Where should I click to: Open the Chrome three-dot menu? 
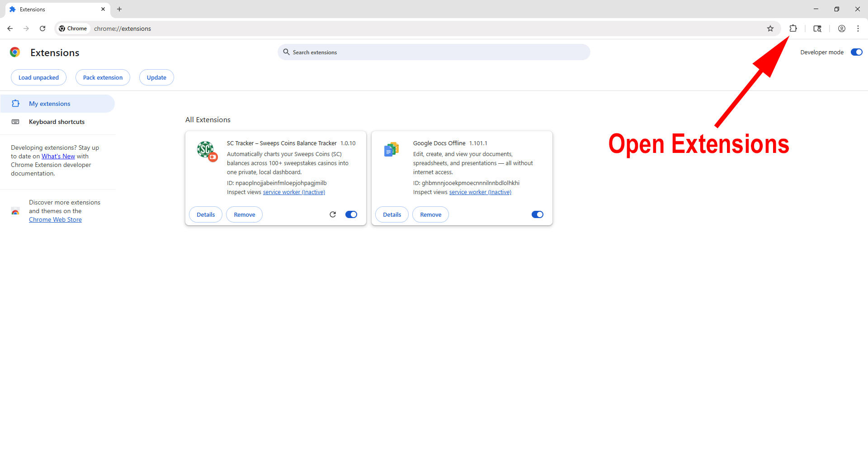pyautogui.click(x=858, y=29)
